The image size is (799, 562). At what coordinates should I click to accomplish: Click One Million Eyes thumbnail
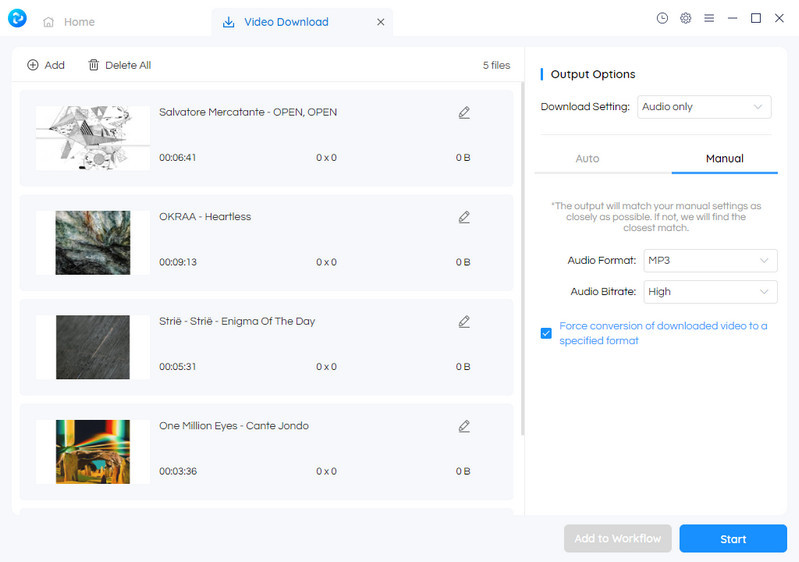(x=93, y=451)
